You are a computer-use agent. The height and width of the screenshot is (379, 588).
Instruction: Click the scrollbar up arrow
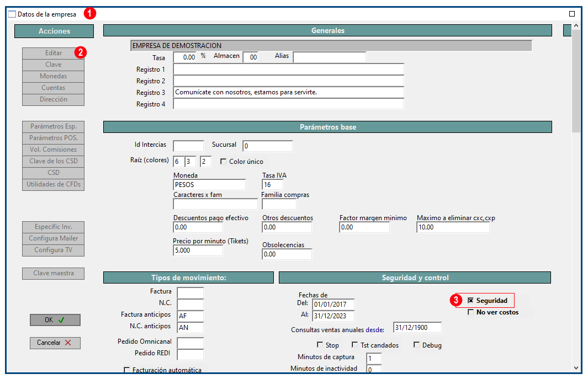coord(576,25)
